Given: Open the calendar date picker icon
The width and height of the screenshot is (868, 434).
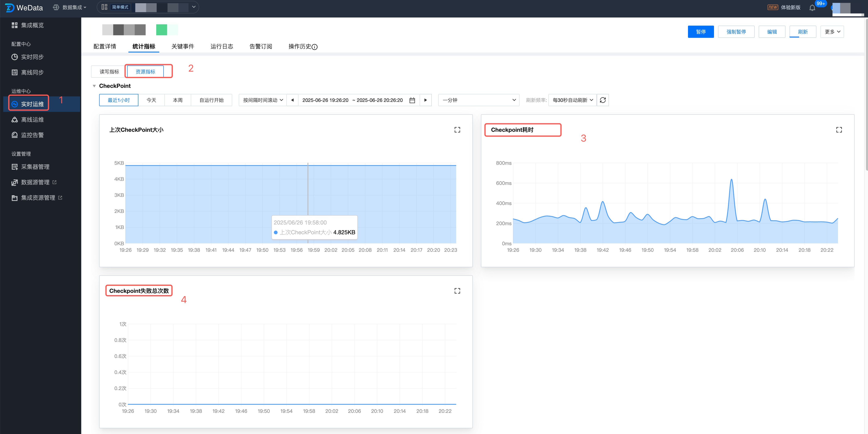Looking at the screenshot, I should click(x=412, y=100).
